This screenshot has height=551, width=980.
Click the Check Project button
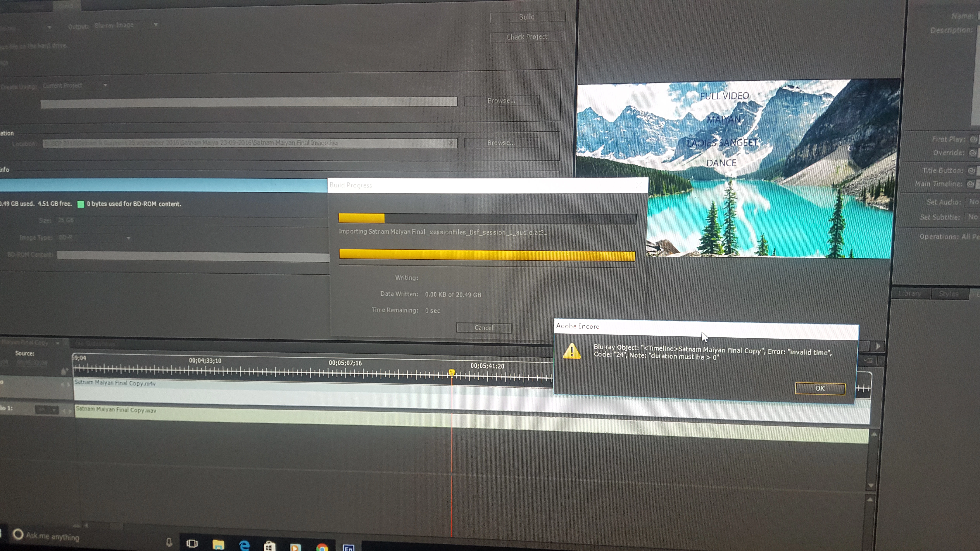(x=527, y=37)
